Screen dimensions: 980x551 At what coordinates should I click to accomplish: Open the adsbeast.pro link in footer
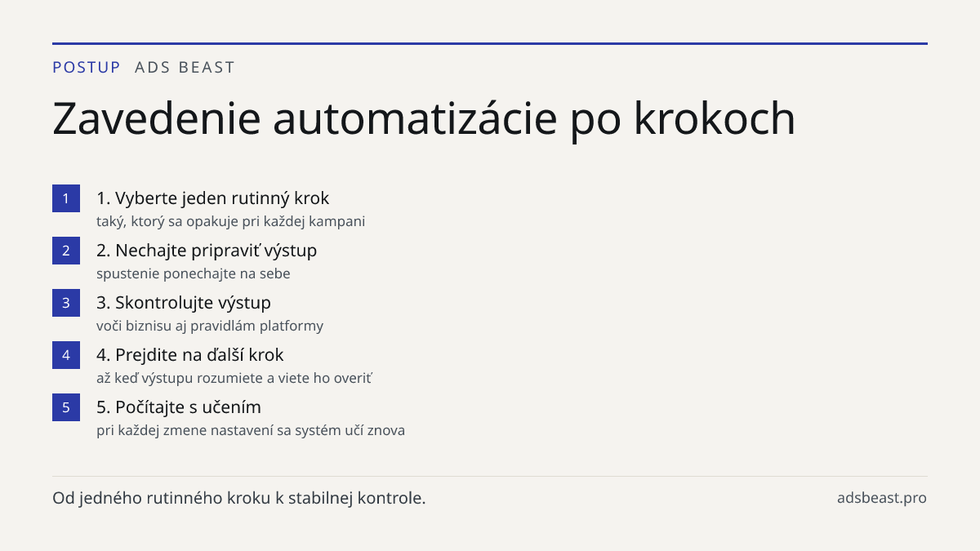click(x=882, y=498)
